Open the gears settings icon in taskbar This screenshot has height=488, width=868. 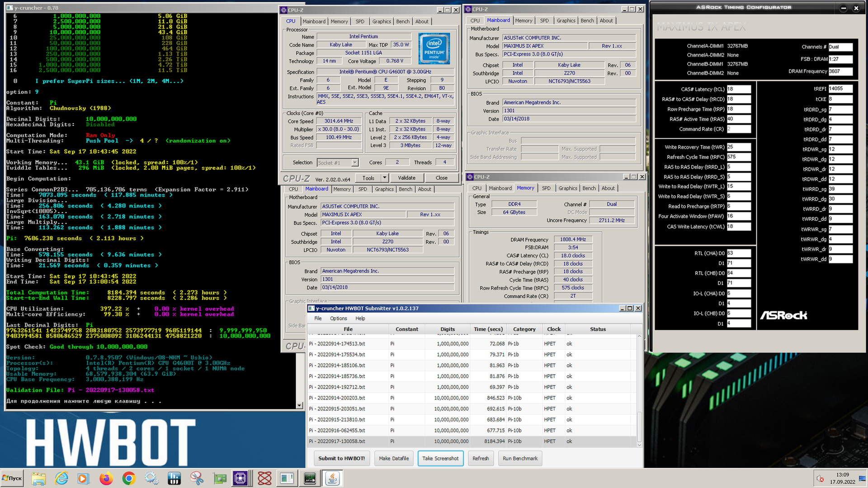tap(151, 478)
